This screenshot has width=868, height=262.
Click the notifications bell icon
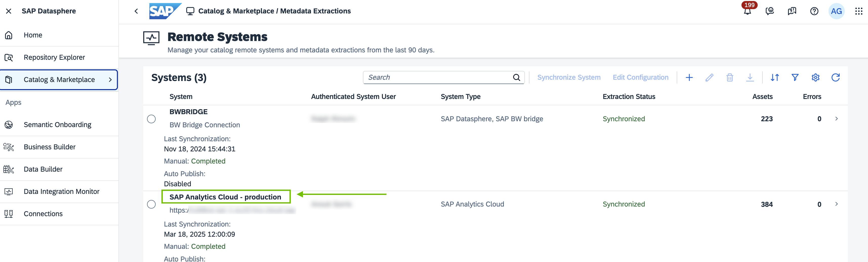coord(747,11)
